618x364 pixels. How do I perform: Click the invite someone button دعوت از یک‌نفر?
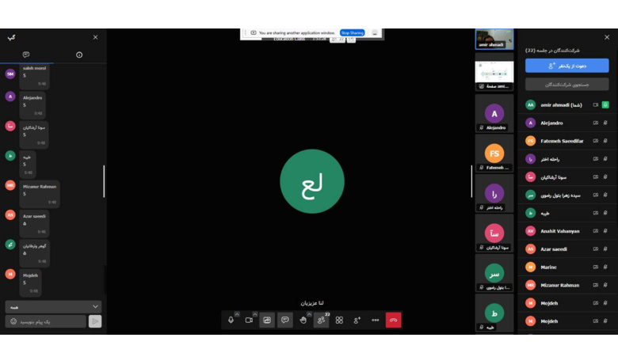point(566,66)
